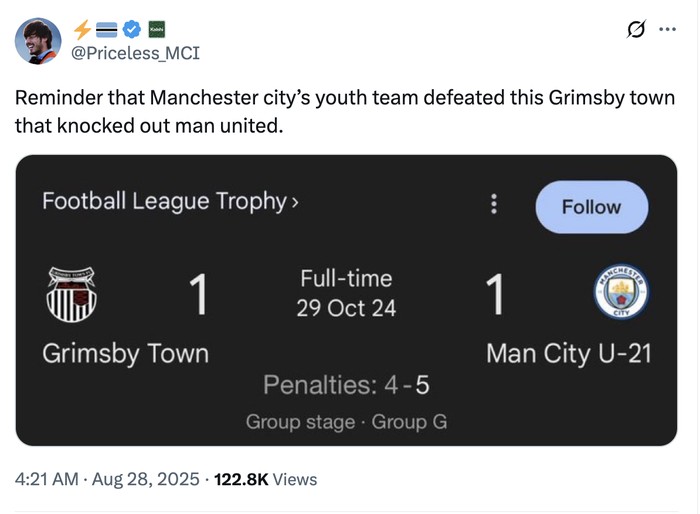
Task: Click the Manchester City club crest
Action: [621, 293]
